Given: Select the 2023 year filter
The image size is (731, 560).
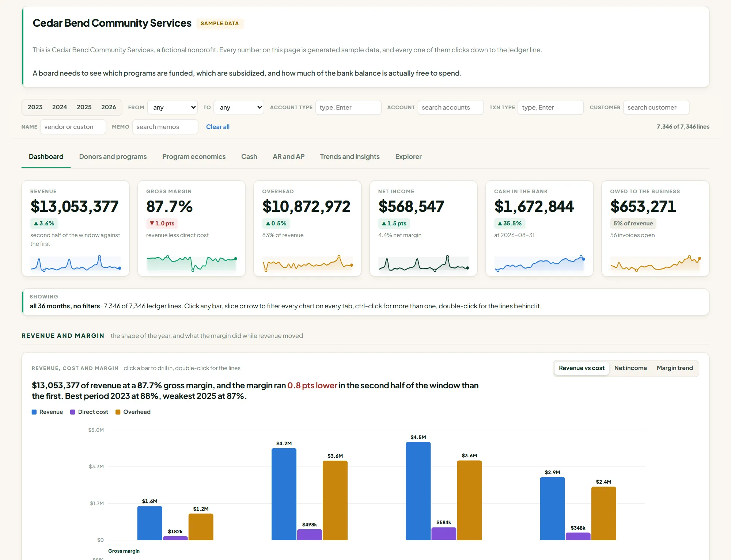Looking at the screenshot, I should pyautogui.click(x=35, y=107).
